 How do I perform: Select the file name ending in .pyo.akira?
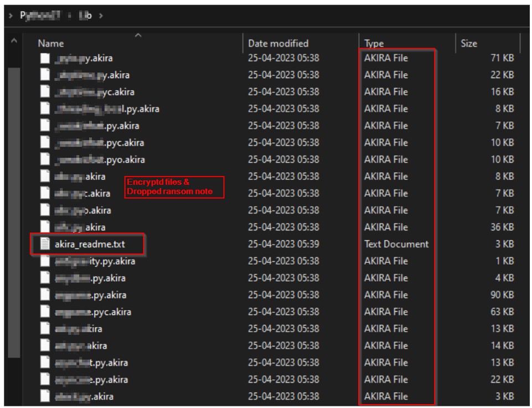pos(100,160)
